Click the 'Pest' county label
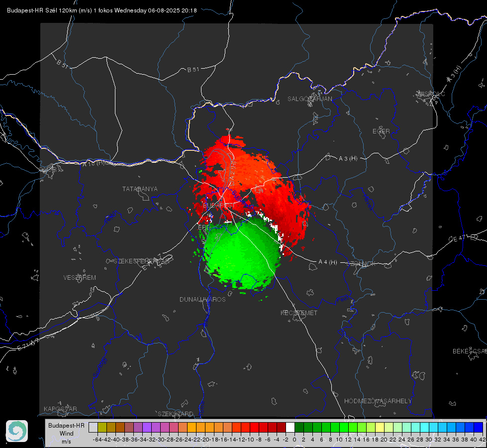 [x=342, y=300]
